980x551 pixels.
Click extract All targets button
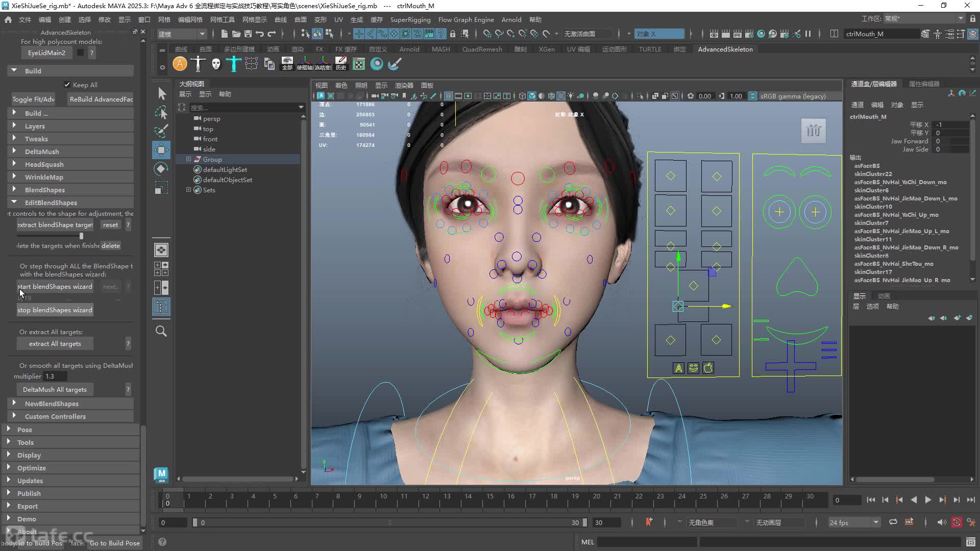(x=55, y=344)
